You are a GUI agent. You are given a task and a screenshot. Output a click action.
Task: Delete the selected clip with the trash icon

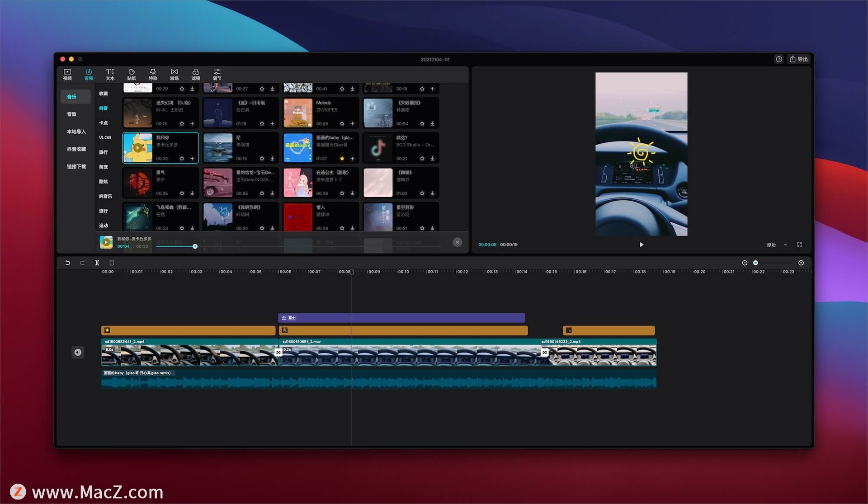coord(112,263)
